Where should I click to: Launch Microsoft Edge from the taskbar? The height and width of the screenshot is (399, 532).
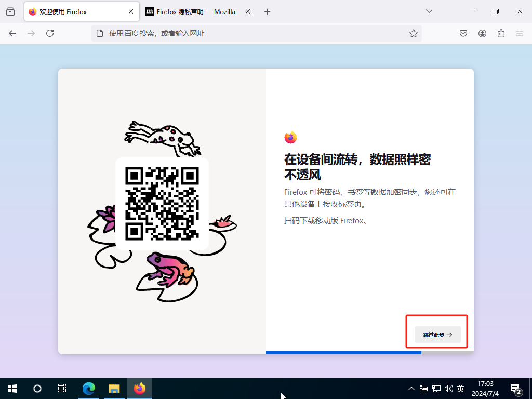pos(88,388)
